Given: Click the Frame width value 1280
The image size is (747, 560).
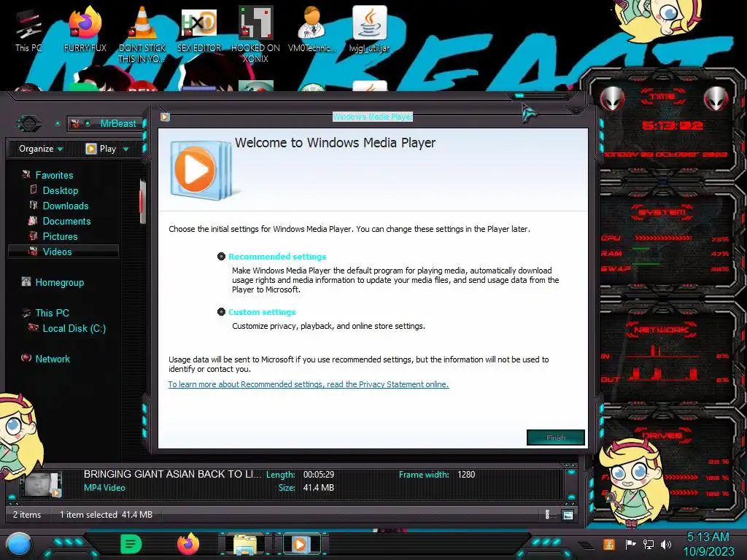Looking at the screenshot, I should pyautogui.click(x=466, y=475).
